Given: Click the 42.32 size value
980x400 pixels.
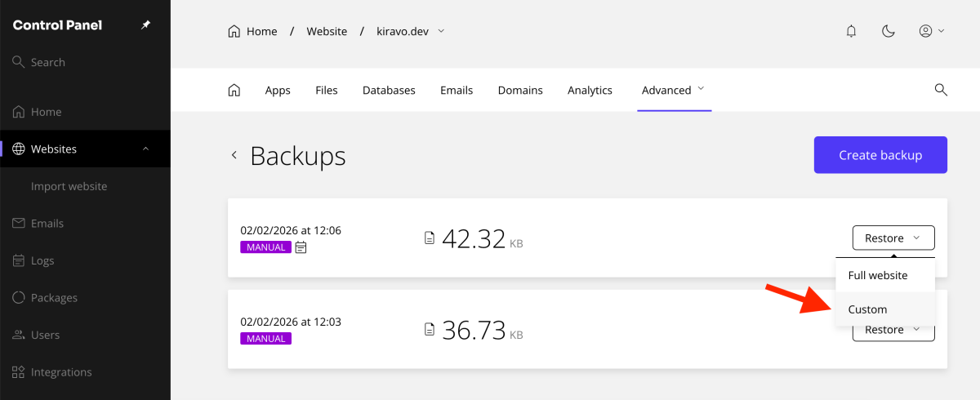Looking at the screenshot, I should click(x=474, y=238).
